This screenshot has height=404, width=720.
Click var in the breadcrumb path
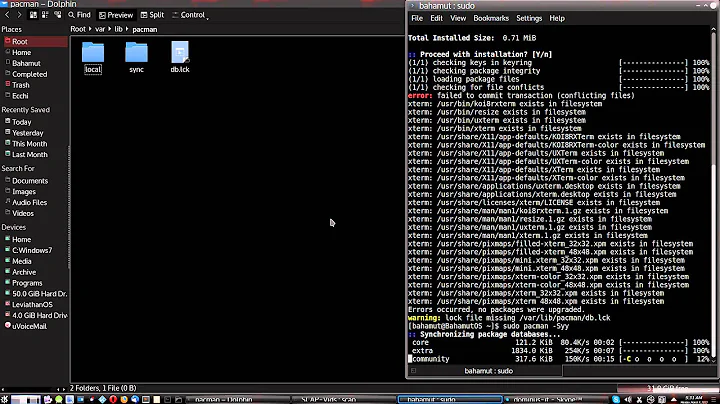click(x=100, y=29)
